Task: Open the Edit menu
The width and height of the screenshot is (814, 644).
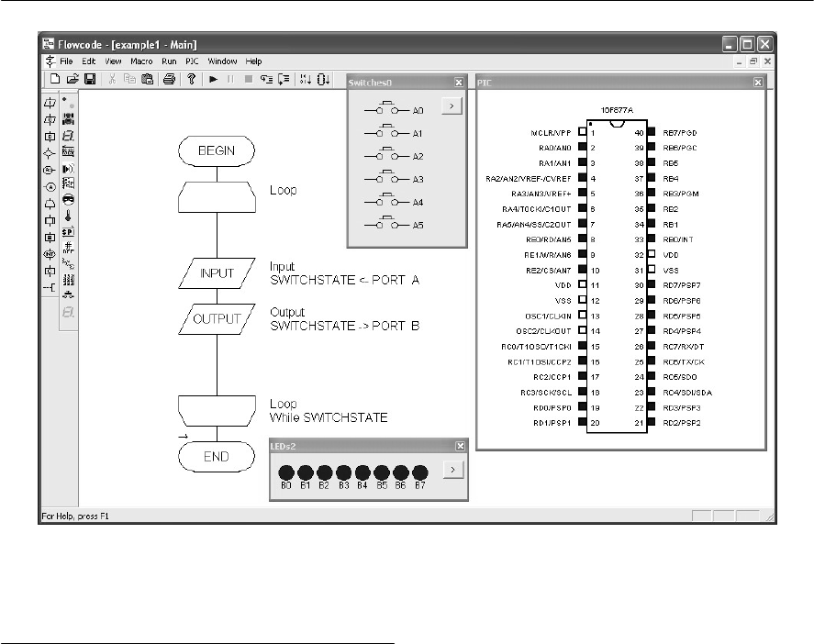Action: [89, 61]
